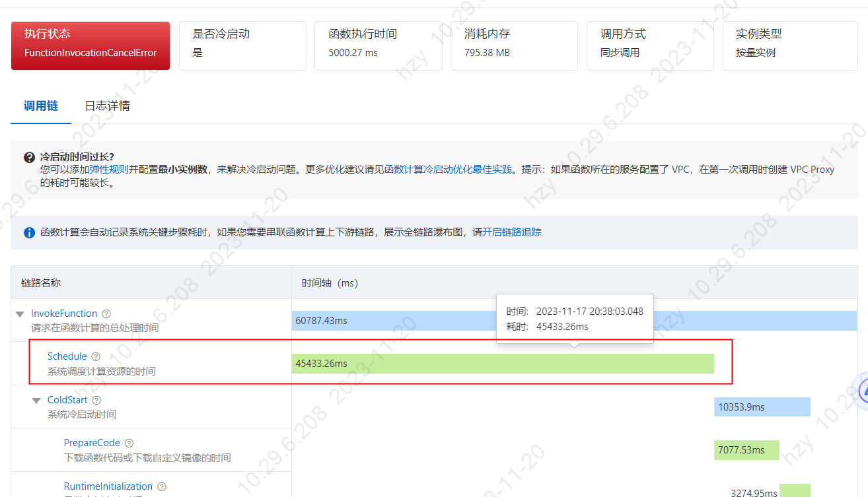Click help icon next to ColdStart
The width and height of the screenshot is (868, 497).
(x=96, y=400)
